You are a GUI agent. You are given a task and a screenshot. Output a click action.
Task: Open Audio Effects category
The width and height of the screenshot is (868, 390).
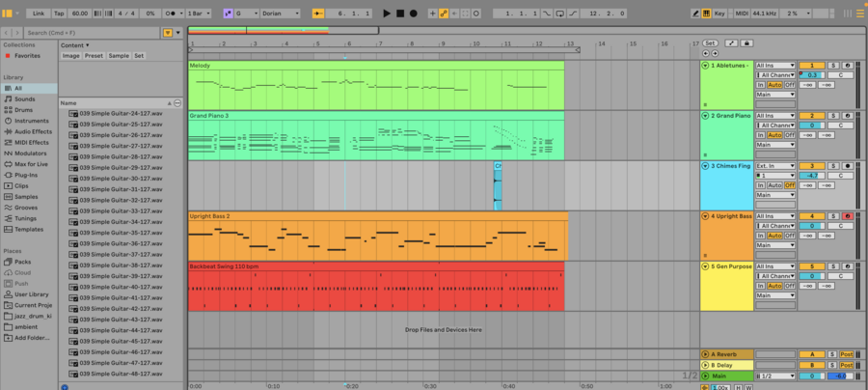pyautogui.click(x=31, y=132)
